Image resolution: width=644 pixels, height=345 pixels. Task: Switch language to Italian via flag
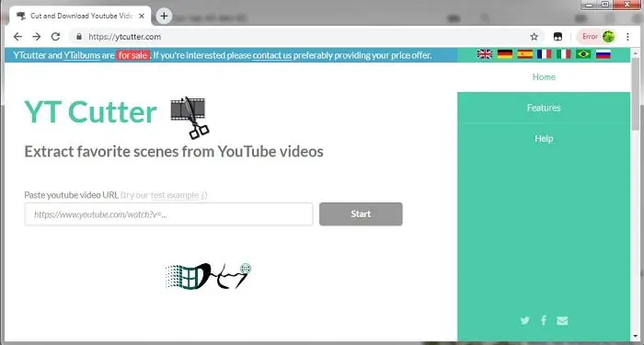pyautogui.click(x=563, y=54)
